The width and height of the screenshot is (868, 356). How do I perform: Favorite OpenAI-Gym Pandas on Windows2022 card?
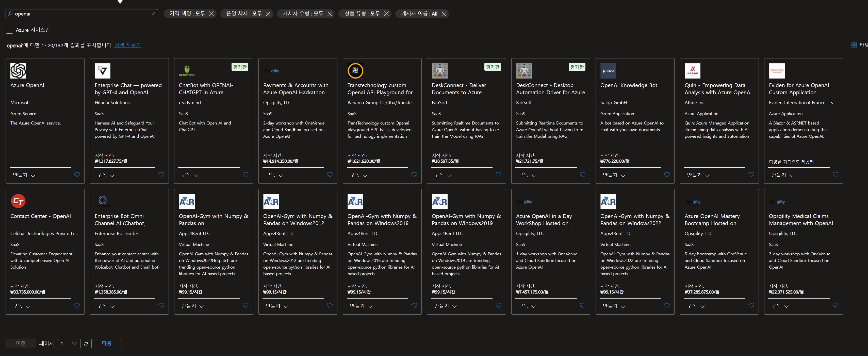point(666,305)
